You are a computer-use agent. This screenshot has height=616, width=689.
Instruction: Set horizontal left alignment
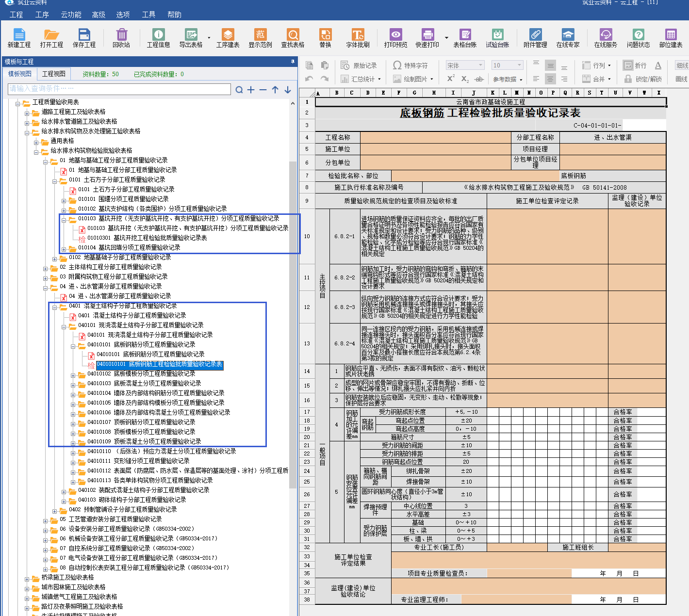click(x=536, y=79)
